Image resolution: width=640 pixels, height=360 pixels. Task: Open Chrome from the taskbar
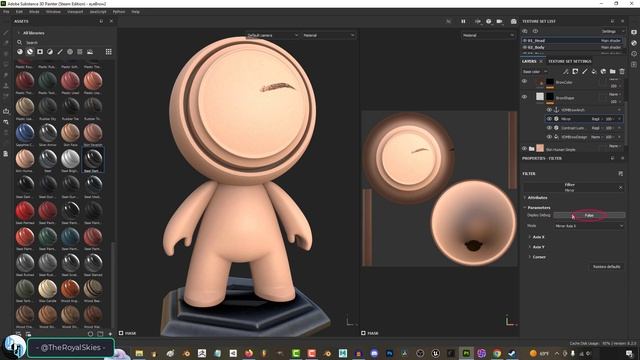497,353
